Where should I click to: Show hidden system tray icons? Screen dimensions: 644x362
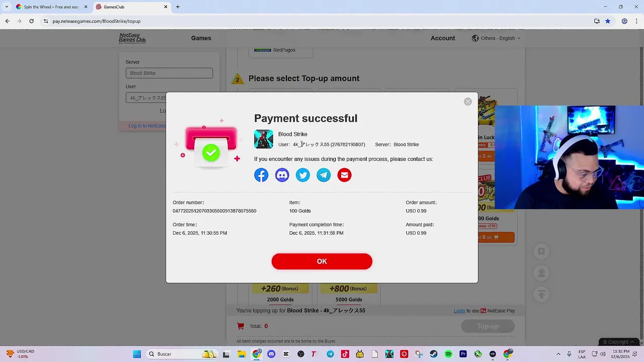point(558,354)
